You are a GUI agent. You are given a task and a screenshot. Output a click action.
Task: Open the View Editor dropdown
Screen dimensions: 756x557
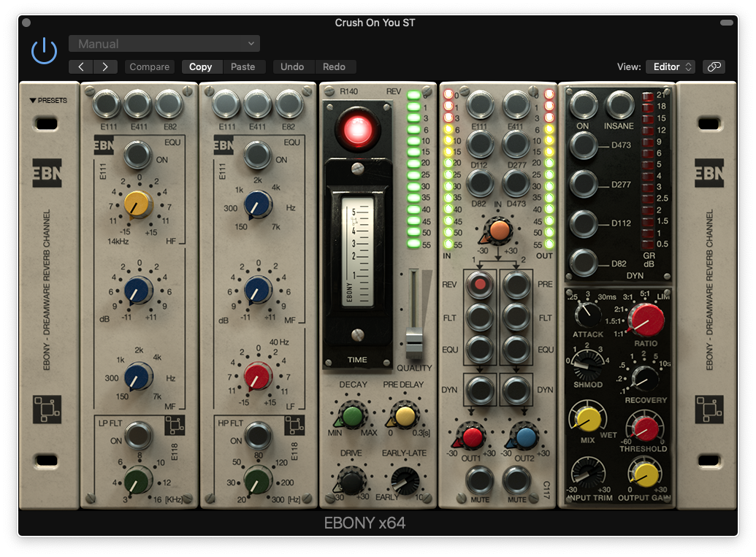(x=671, y=67)
